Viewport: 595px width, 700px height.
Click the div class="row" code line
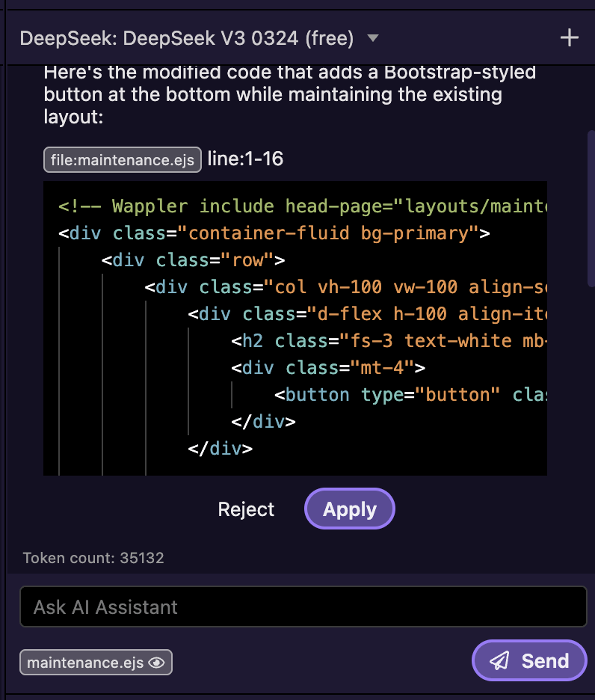click(194, 260)
